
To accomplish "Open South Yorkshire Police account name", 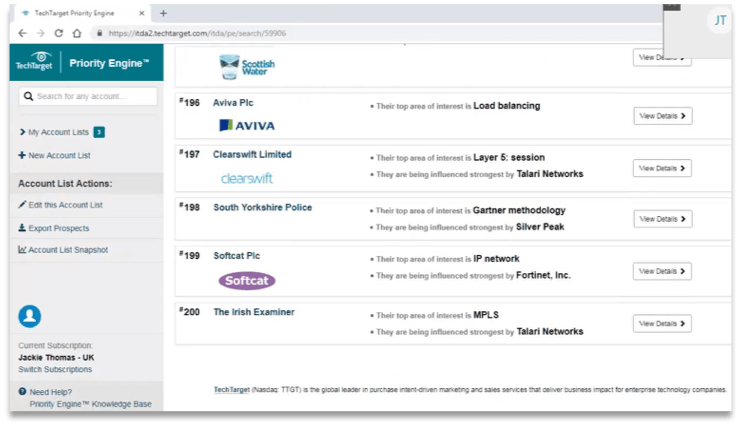I will [x=263, y=207].
